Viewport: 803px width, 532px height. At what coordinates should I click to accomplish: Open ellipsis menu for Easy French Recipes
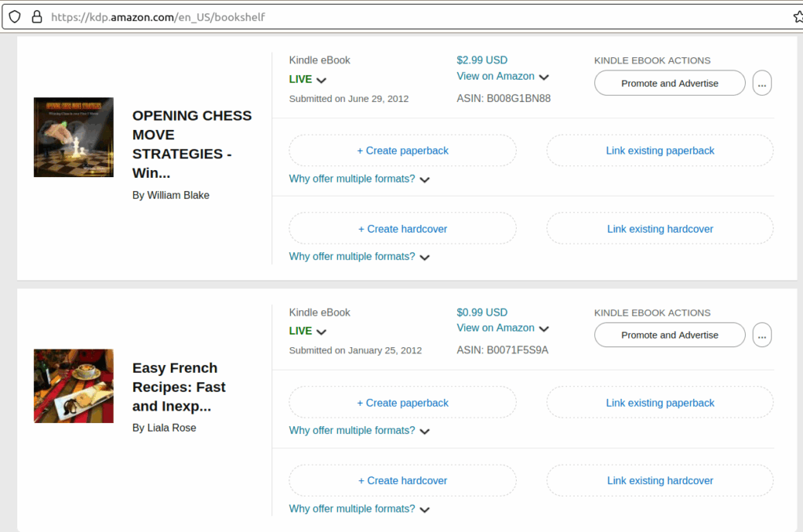(761, 335)
